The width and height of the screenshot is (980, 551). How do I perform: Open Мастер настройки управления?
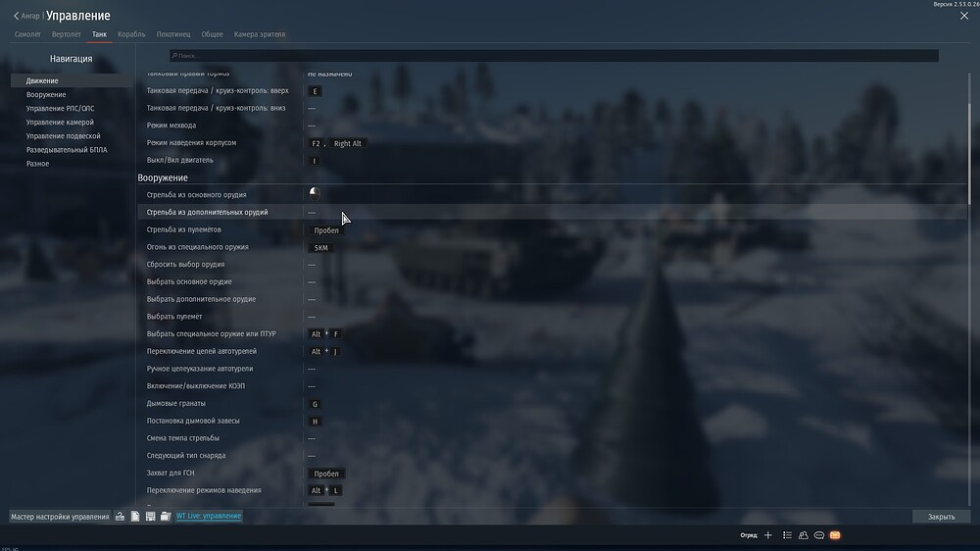[60, 517]
